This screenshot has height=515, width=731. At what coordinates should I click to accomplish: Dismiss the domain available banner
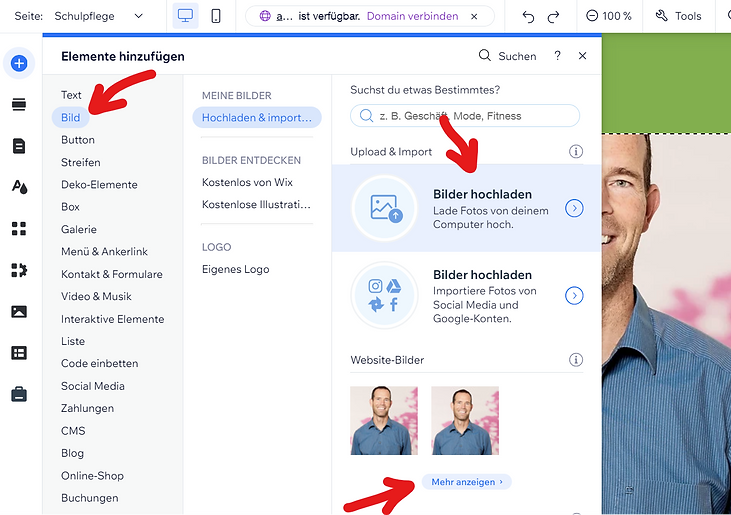(474, 16)
